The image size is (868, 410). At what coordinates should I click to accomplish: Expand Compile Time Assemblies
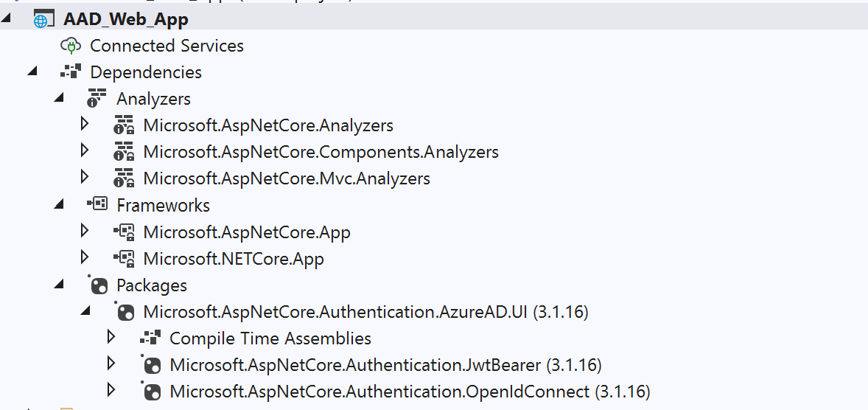coord(111,336)
